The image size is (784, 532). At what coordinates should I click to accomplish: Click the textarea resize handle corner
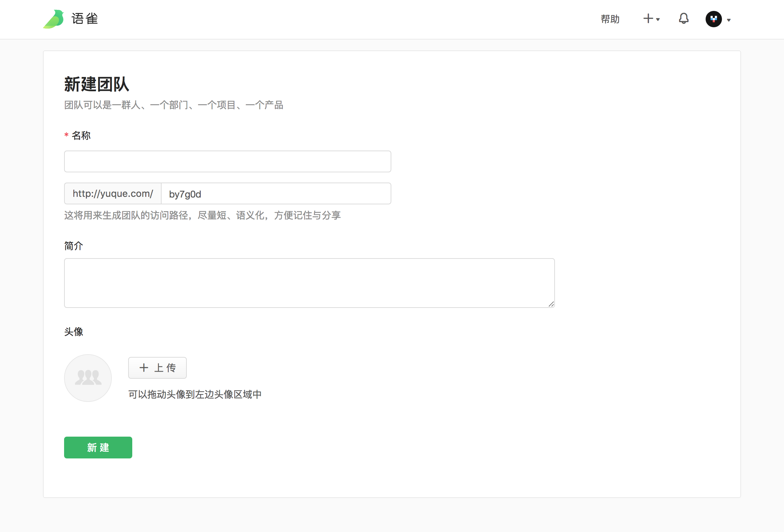point(551,304)
